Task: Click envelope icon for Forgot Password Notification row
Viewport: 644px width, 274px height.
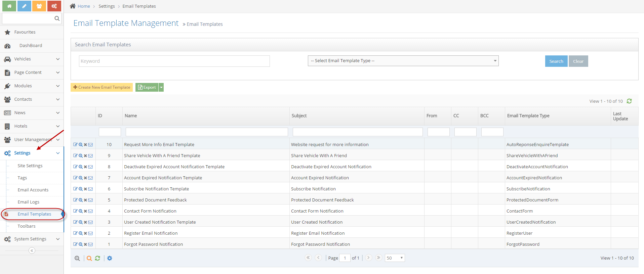Action: [x=90, y=244]
